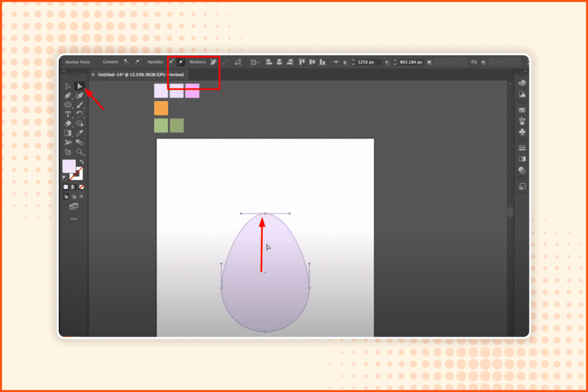Convert selected anchor points to smooth
This screenshot has width=588, height=392.
pos(138,62)
